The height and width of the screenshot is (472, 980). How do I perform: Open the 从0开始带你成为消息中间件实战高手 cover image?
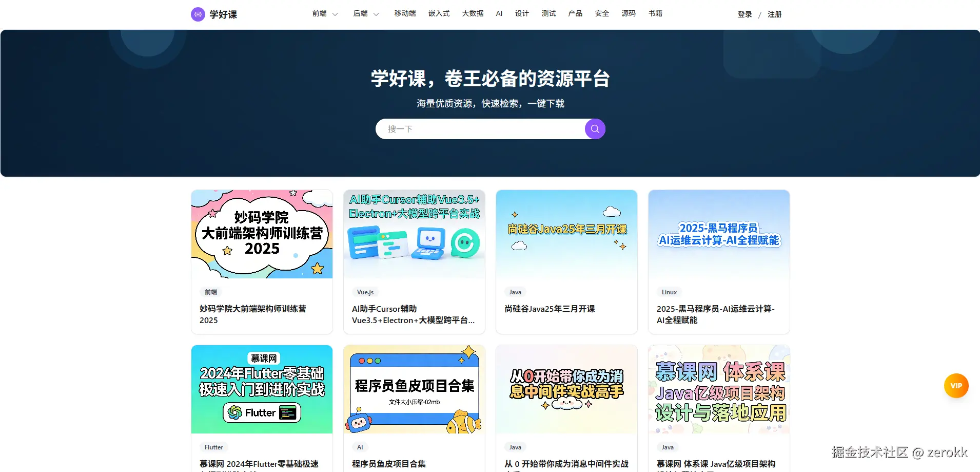[566, 389]
